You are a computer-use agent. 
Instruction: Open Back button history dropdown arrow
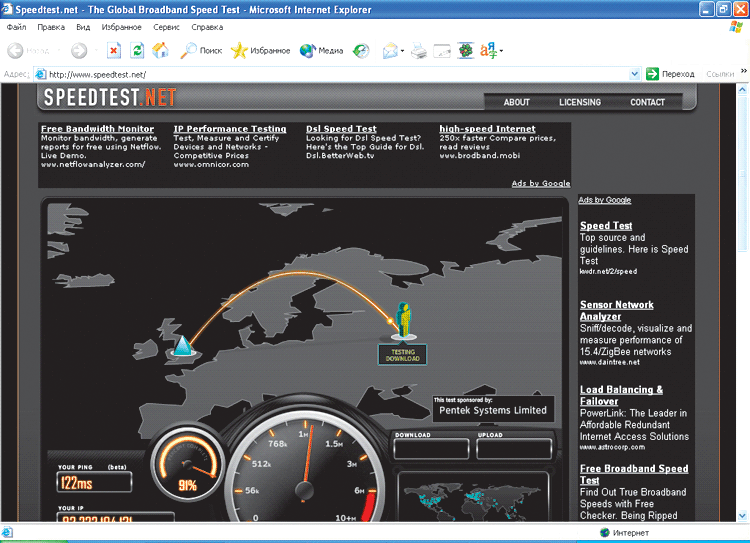(59, 50)
